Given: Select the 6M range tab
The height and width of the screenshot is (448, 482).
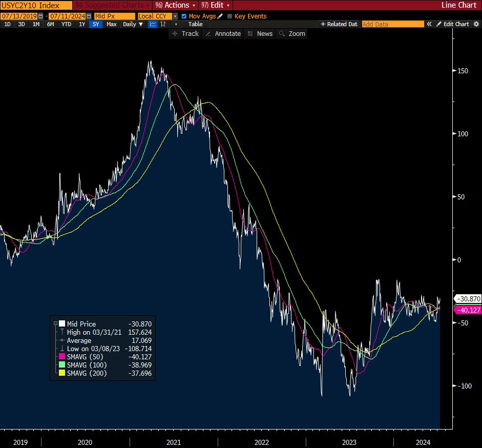Looking at the screenshot, I should [x=50, y=24].
